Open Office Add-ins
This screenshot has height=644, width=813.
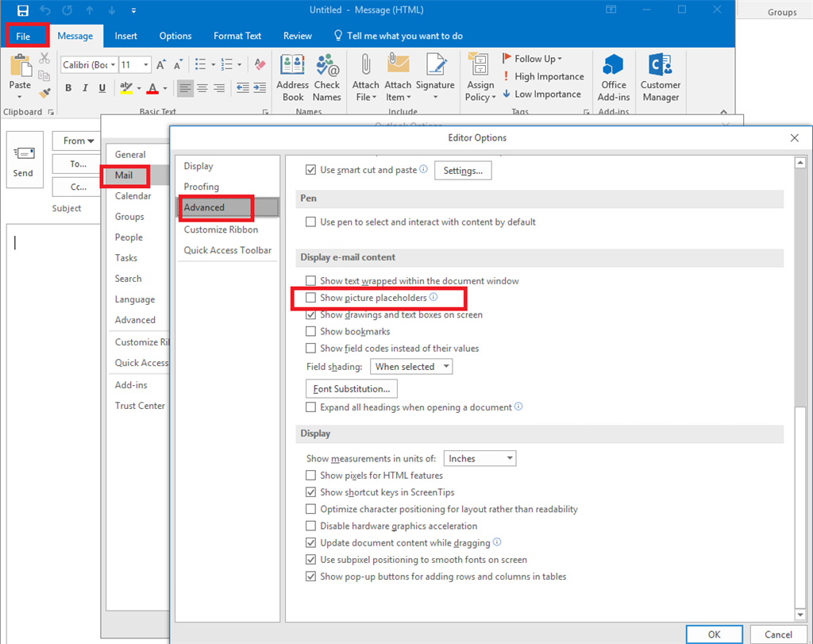(613, 75)
